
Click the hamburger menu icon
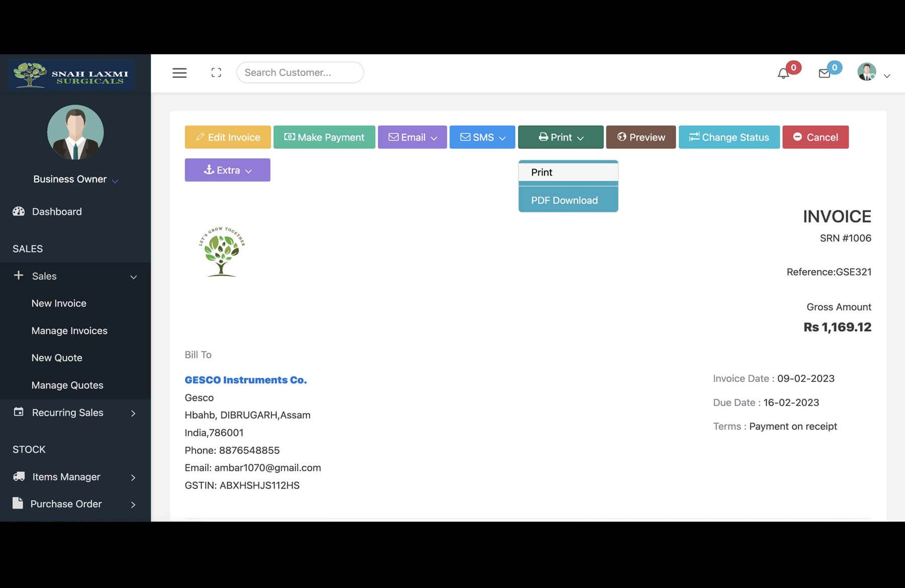pos(179,73)
